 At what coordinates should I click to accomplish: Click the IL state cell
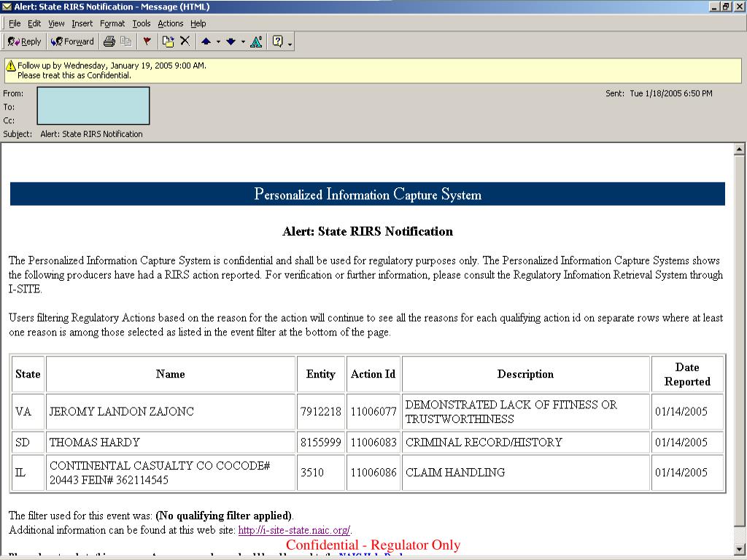(x=28, y=472)
